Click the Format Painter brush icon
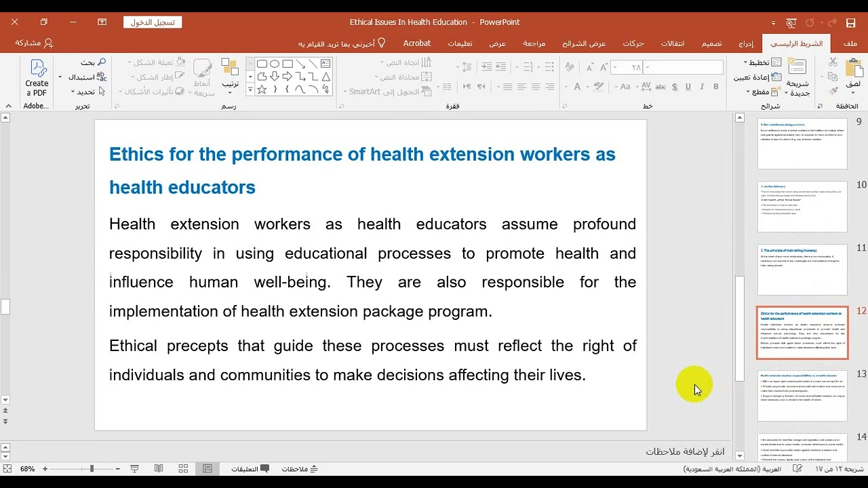868x488 pixels. [x=834, y=91]
